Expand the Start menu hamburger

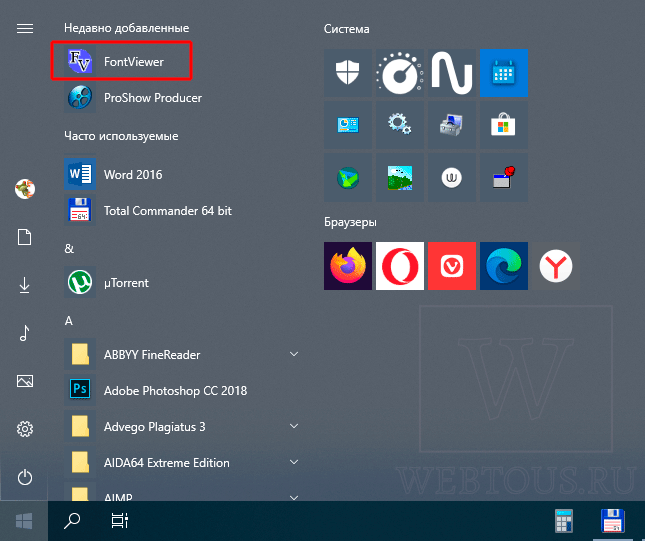pos(25,28)
